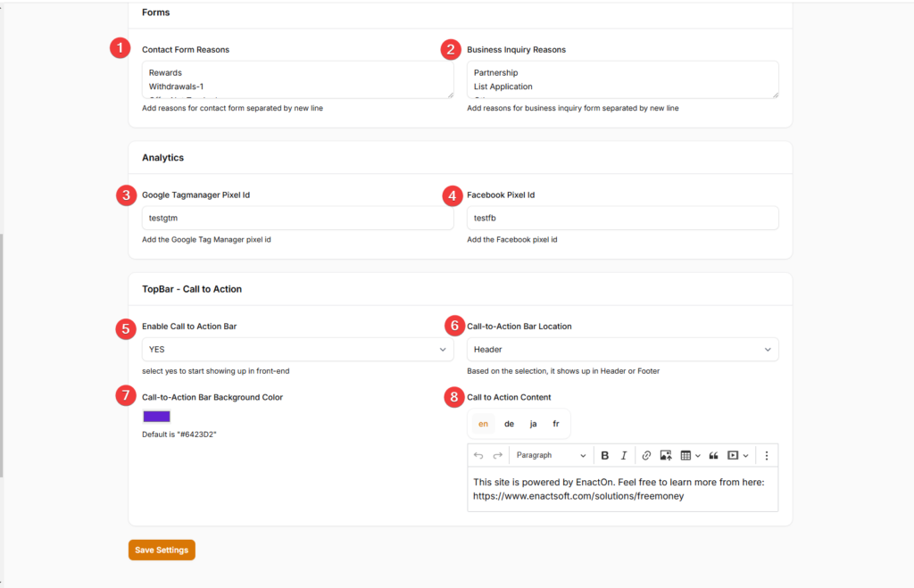
Task: Open the insert table dropdown
Action: click(x=690, y=456)
